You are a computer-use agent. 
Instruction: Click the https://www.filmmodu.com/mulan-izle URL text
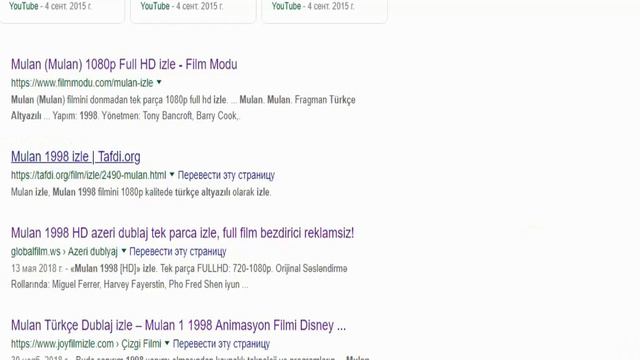pyautogui.click(x=82, y=83)
